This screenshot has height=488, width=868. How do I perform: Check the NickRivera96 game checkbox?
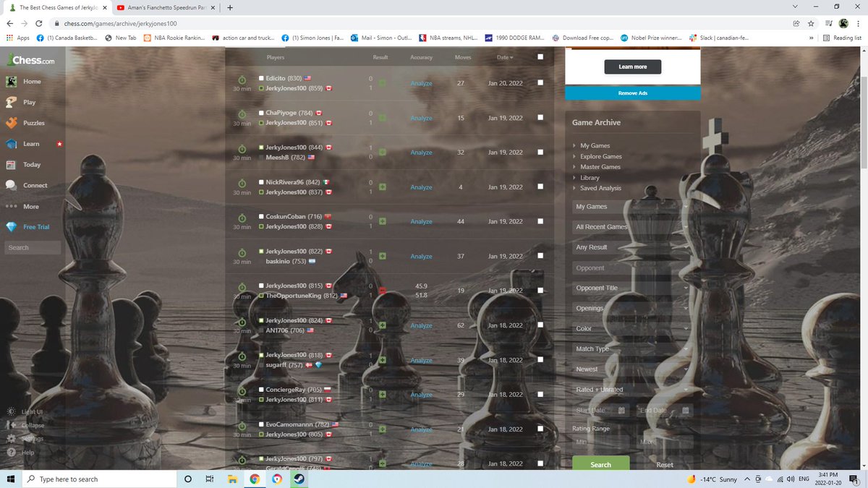pos(540,187)
